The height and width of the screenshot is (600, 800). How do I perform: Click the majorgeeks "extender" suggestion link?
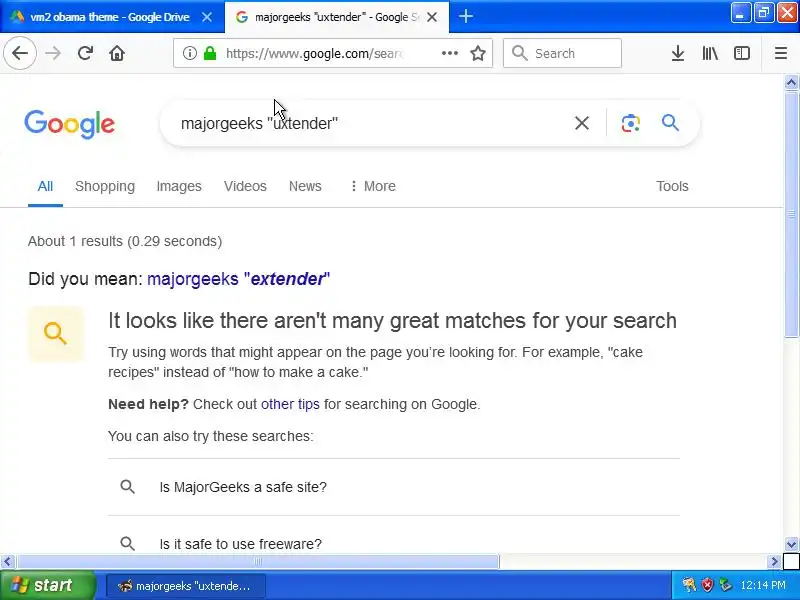click(x=238, y=279)
